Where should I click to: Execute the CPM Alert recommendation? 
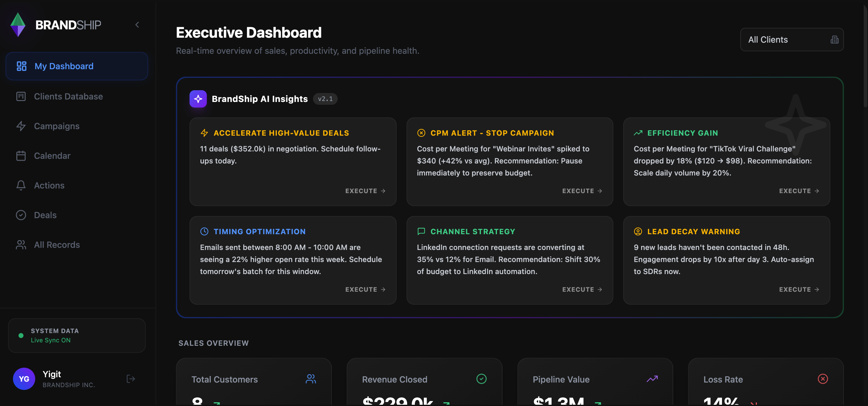(x=582, y=191)
